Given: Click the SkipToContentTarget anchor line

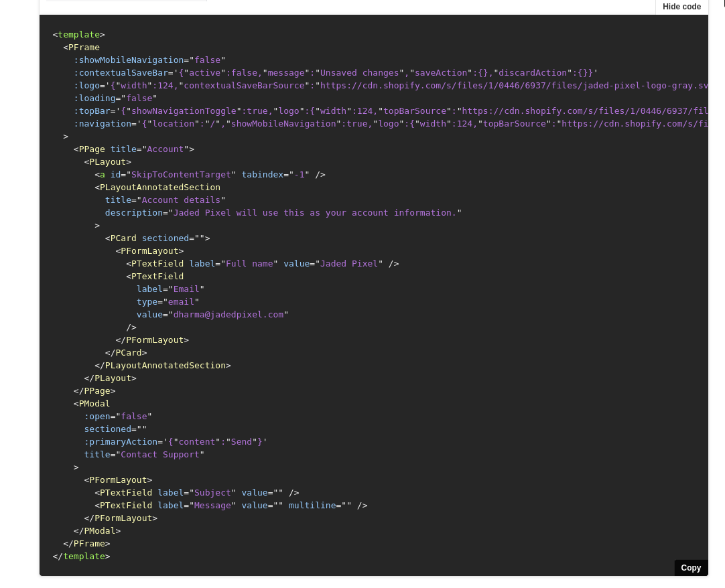Looking at the screenshot, I should [210, 174].
